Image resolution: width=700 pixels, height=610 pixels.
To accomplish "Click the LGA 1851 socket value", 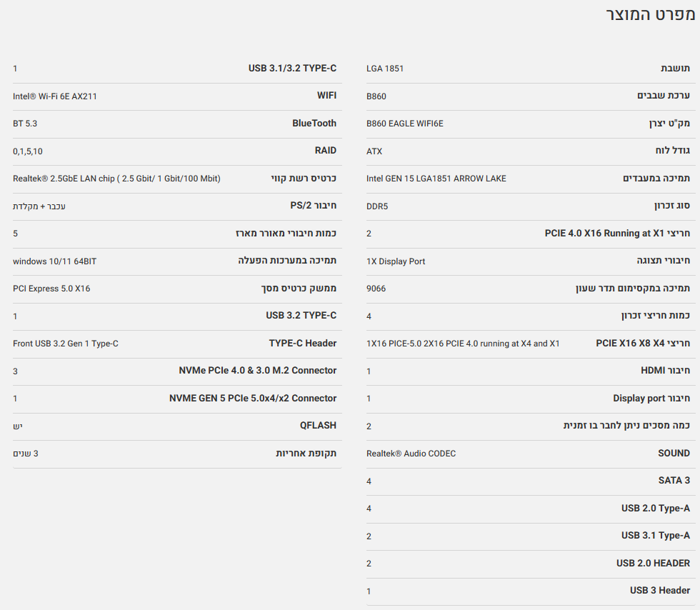I will [x=385, y=69].
